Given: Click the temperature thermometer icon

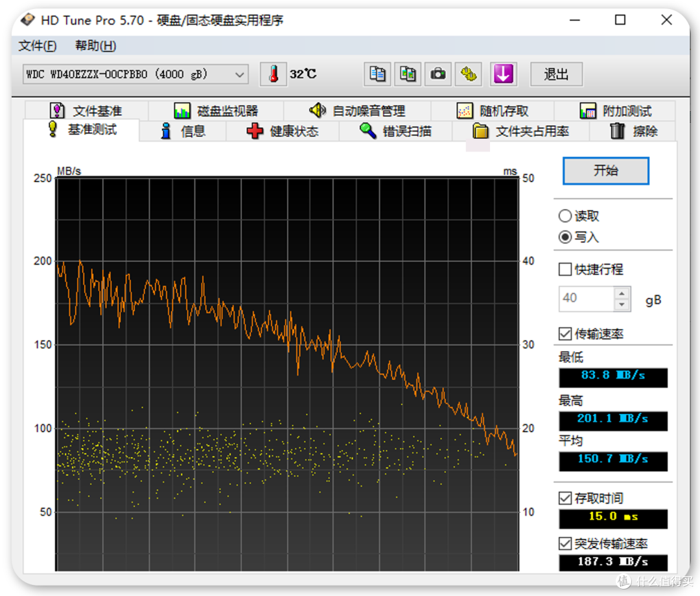Looking at the screenshot, I should [x=274, y=74].
